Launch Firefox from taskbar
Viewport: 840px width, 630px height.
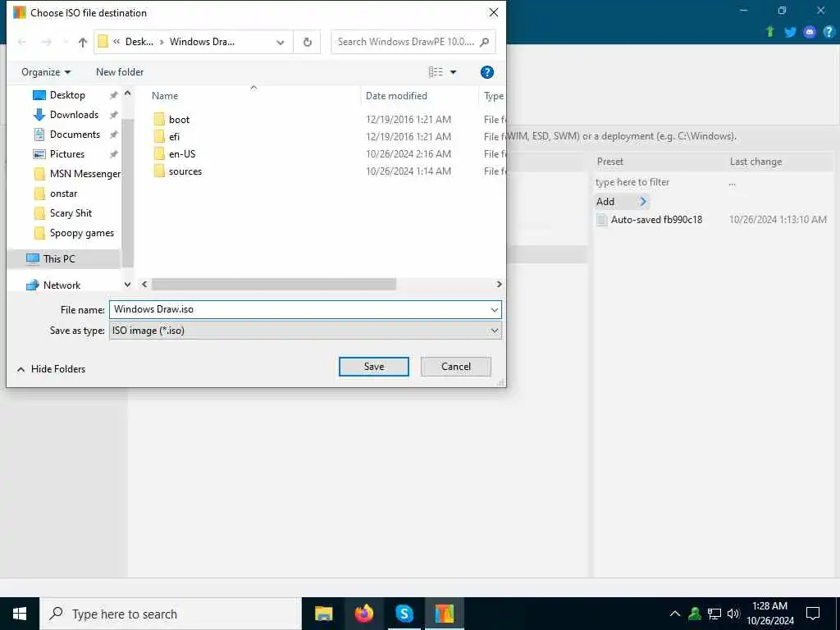pyautogui.click(x=363, y=614)
